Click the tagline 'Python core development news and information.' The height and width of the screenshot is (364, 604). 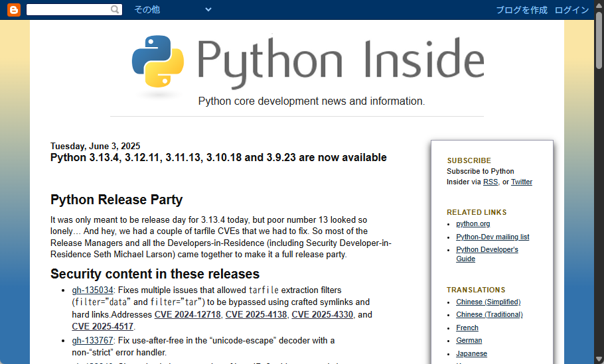311,101
